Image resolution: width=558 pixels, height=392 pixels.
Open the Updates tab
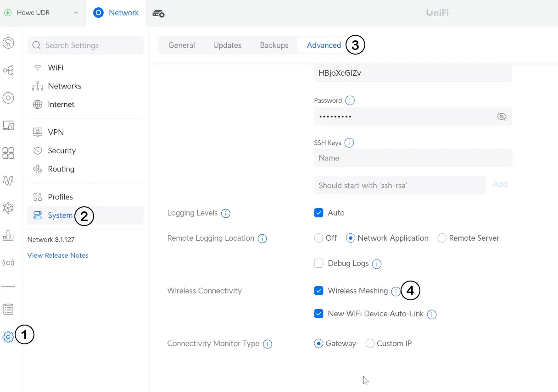tap(227, 45)
